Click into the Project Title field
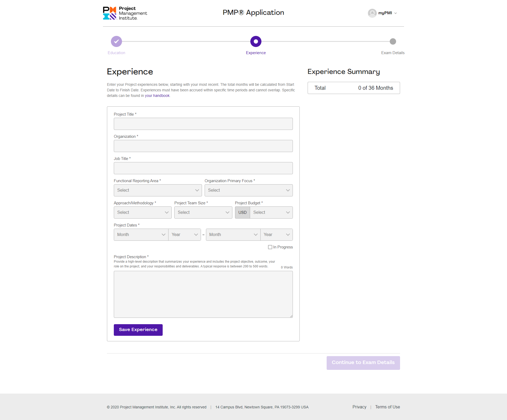The height and width of the screenshot is (420, 507). [203, 124]
